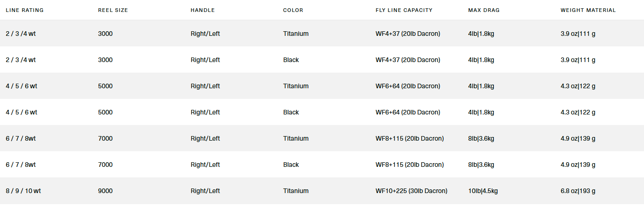644x205 pixels.
Task: Select the Handle column header
Action: 203,10
